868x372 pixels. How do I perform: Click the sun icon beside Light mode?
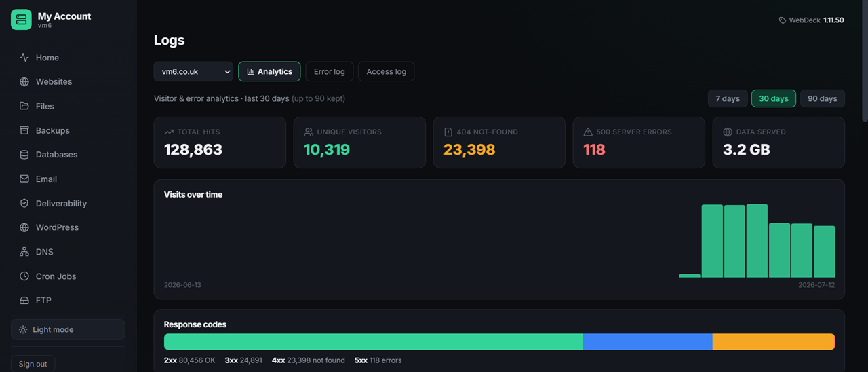(23, 329)
